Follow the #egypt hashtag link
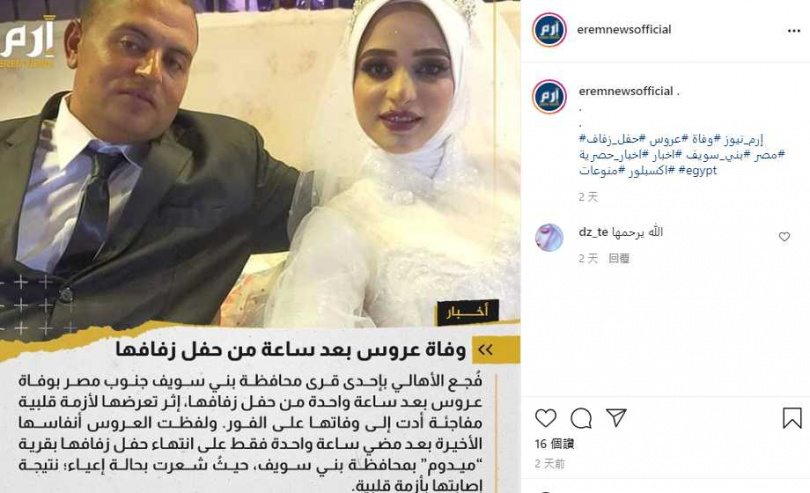Viewport: 810px width, 493px height. tap(697, 170)
